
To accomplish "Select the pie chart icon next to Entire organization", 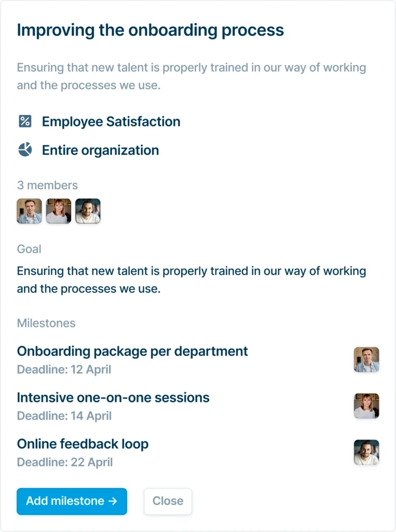I will (24, 150).
